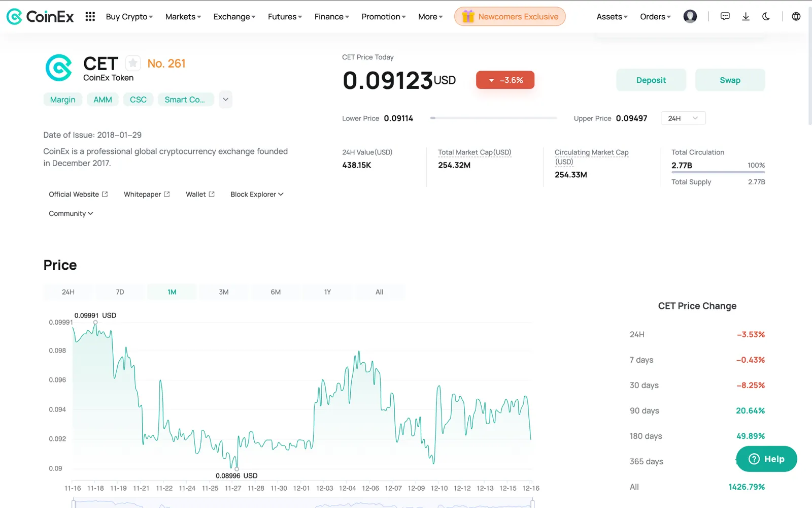Add CET to favorites with the star

133,63
